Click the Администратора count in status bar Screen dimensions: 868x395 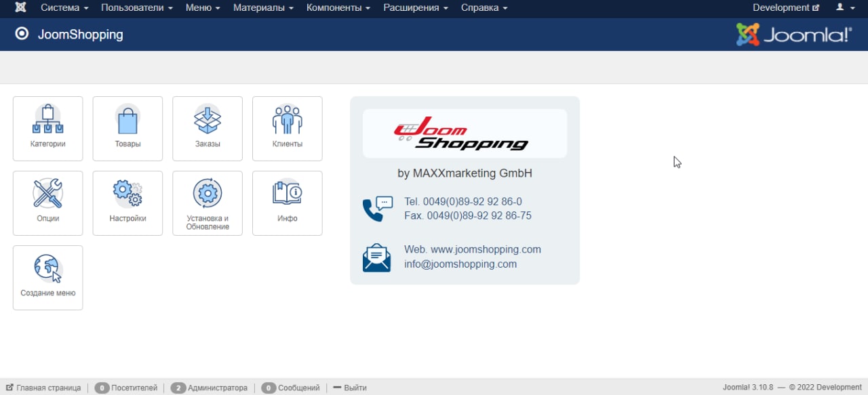pyautogui.click(x=209, y=388)
